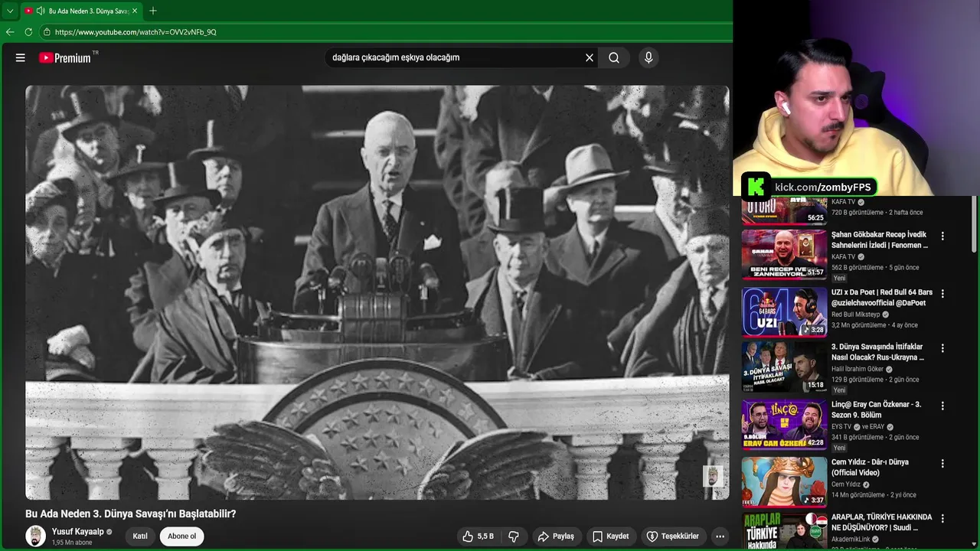The width and height of the screenshot is (980, 551).
Task: Open more actions three-dot menu under video
Action: [x=720, y=536]
